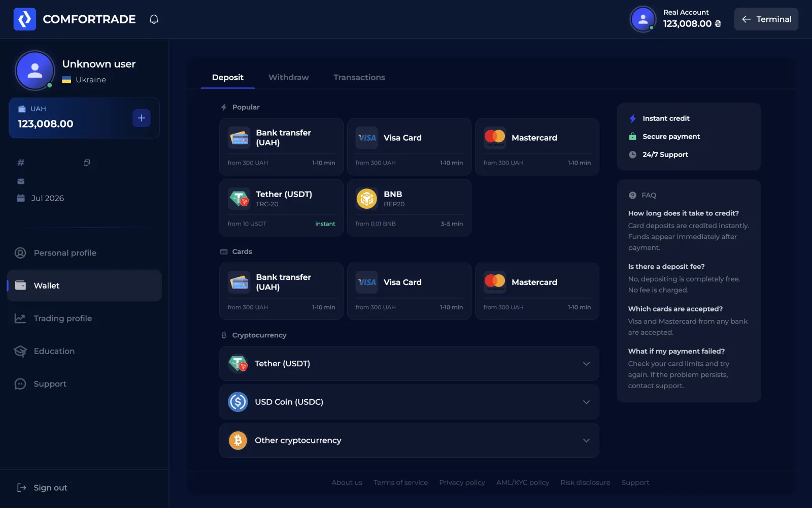
Task: Click Real Account balance in header
Action: (x=692, y=24)
